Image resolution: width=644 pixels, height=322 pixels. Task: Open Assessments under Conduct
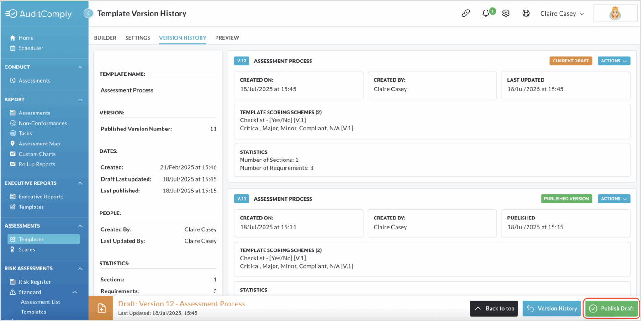pos(35,80)
